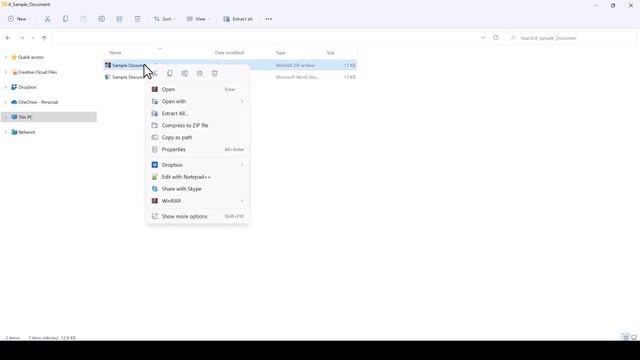The image size is (640, 360).
Task: Click the Extract all toolbar button
Action: coord(238,19)
